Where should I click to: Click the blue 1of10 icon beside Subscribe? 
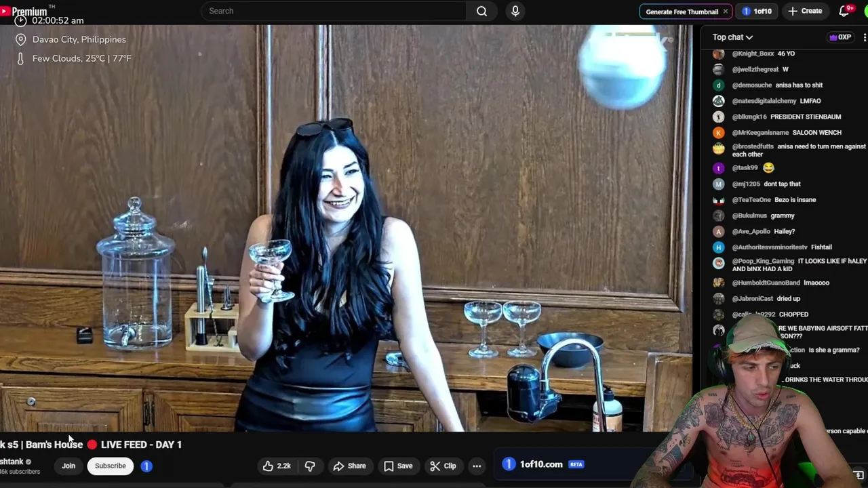pyautogui.click(x=146, y=466)
